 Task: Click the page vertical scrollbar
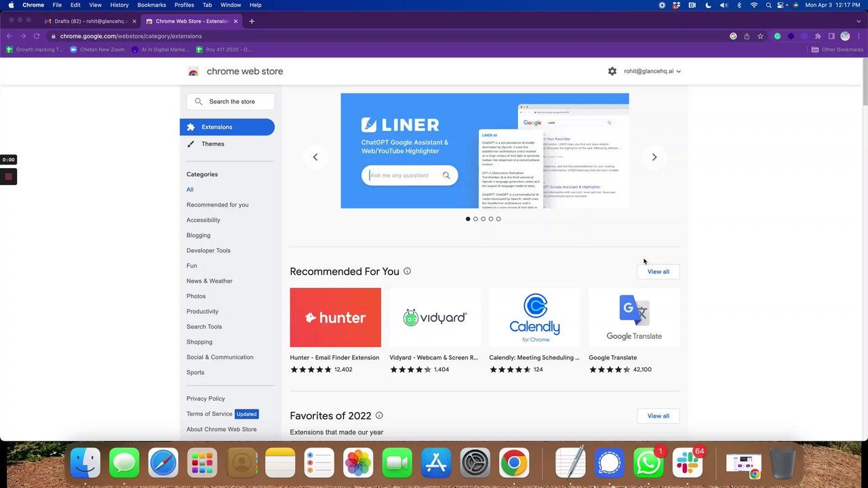coord(865,81)
